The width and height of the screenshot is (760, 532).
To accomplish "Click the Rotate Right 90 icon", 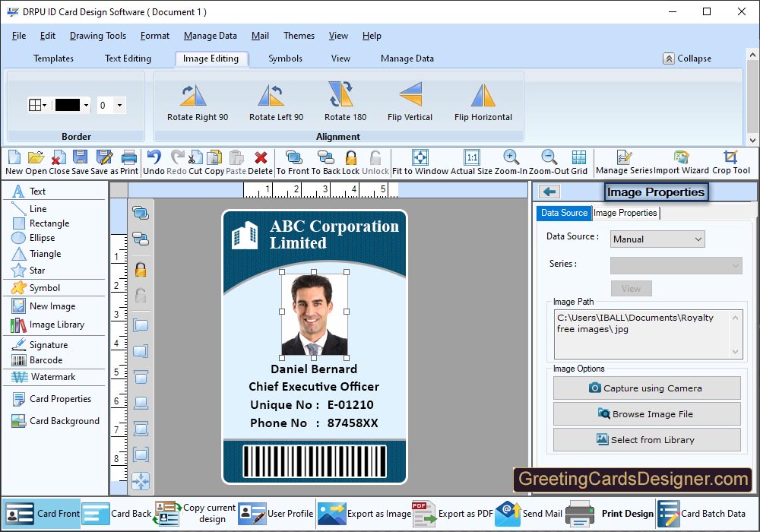I will [x=193, y=96].
